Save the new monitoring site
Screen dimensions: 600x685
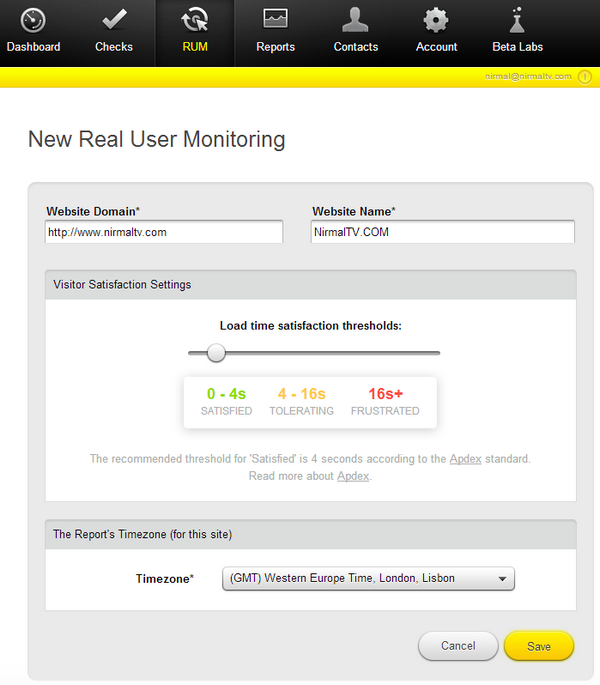[x=538, y=646]
